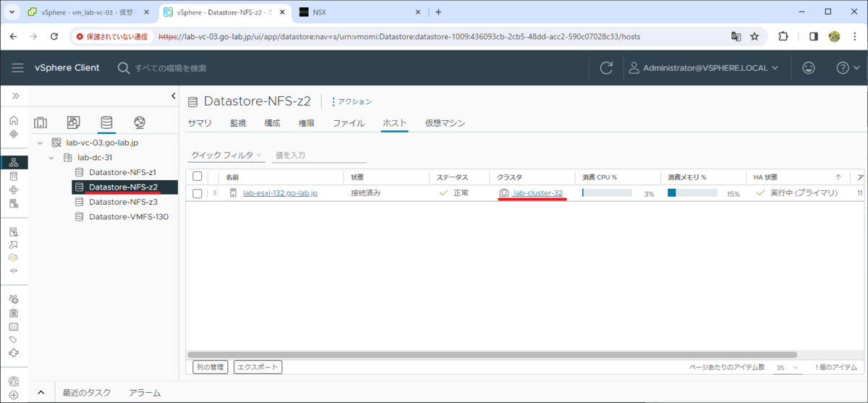Open a new browser tab

438,12
